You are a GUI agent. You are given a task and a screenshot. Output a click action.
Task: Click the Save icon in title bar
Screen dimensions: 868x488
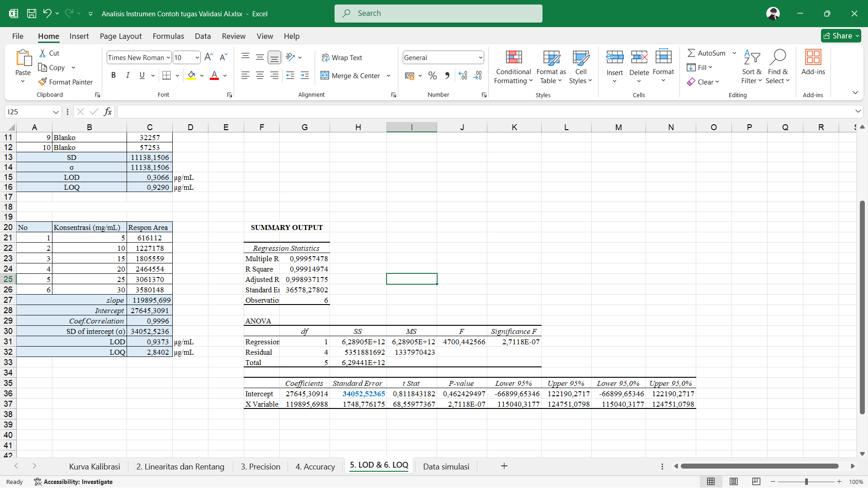[x=32, y=14]
